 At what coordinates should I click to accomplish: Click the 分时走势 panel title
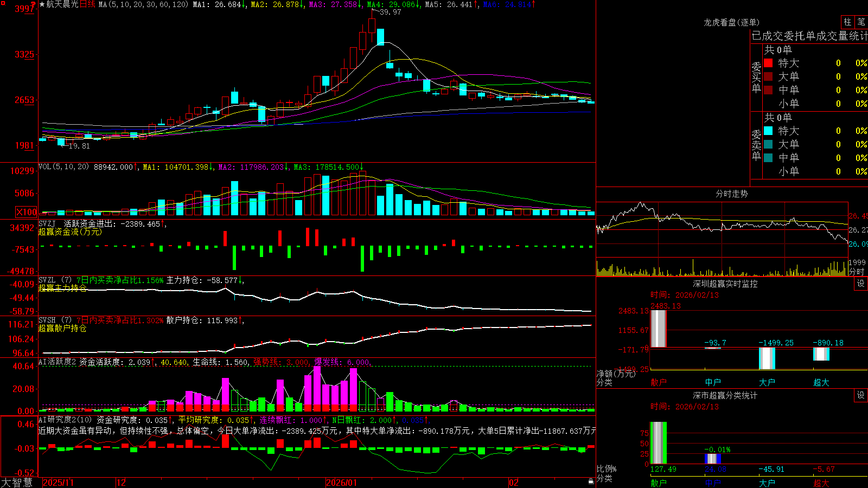coord(731,194)
